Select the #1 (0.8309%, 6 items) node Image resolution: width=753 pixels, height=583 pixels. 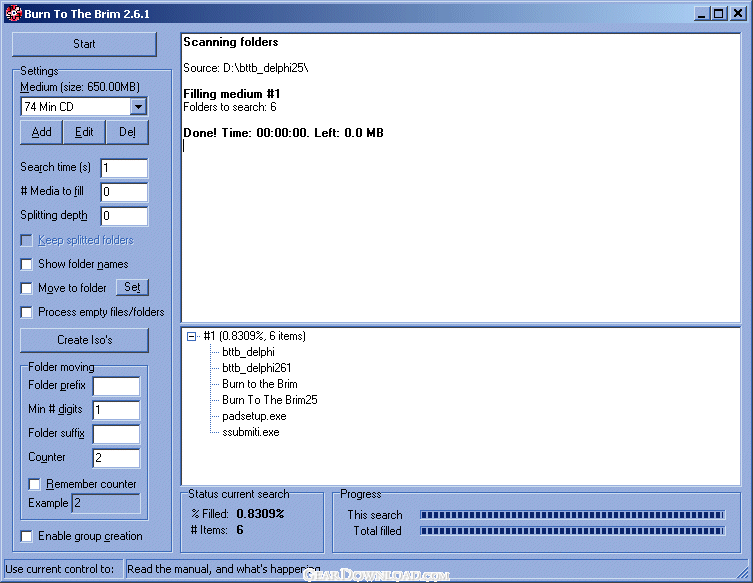tap(255, 336)
